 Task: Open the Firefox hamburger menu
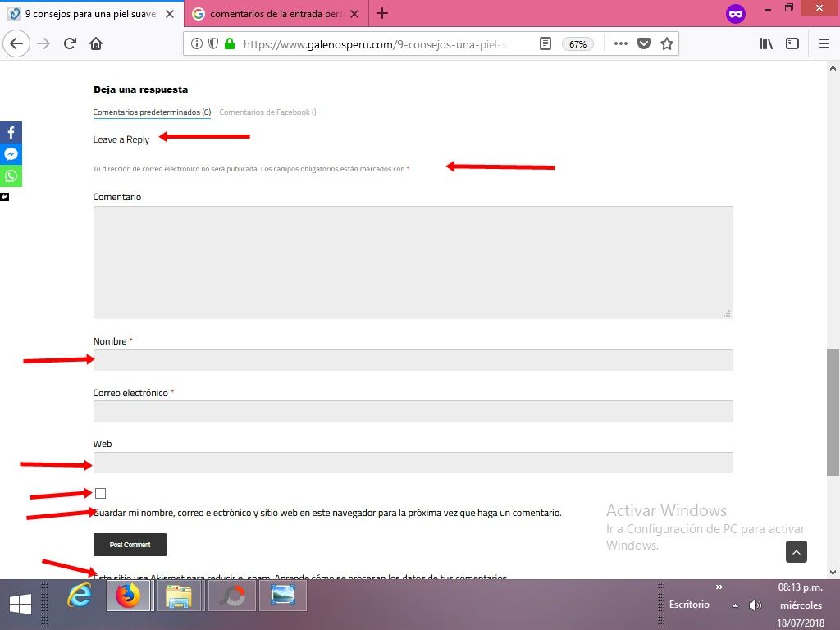click(x=824, y=43)
